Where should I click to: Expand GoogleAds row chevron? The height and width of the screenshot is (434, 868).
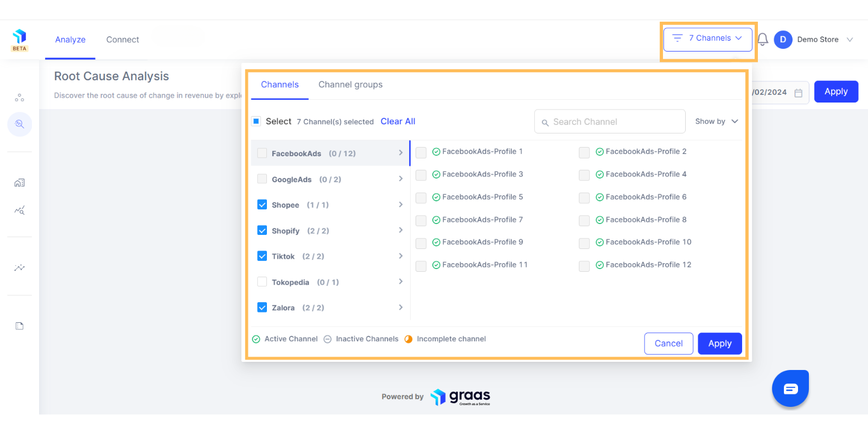pyautogui.click(x=401, y=178)
